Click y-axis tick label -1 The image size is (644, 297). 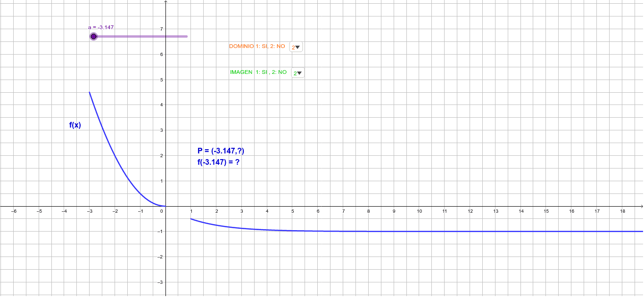pos(160,232)
